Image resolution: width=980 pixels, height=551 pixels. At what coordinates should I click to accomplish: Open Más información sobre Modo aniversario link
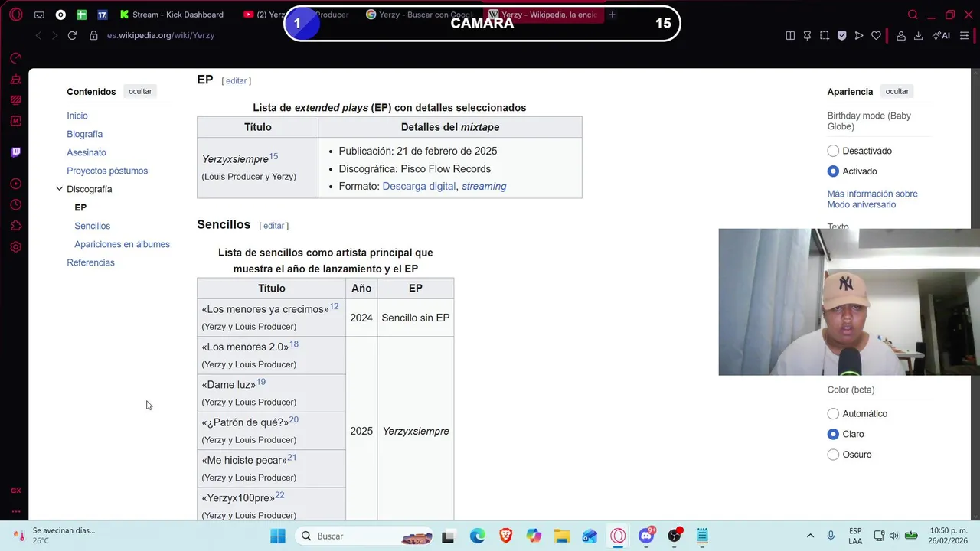click(x=872, y=199)
